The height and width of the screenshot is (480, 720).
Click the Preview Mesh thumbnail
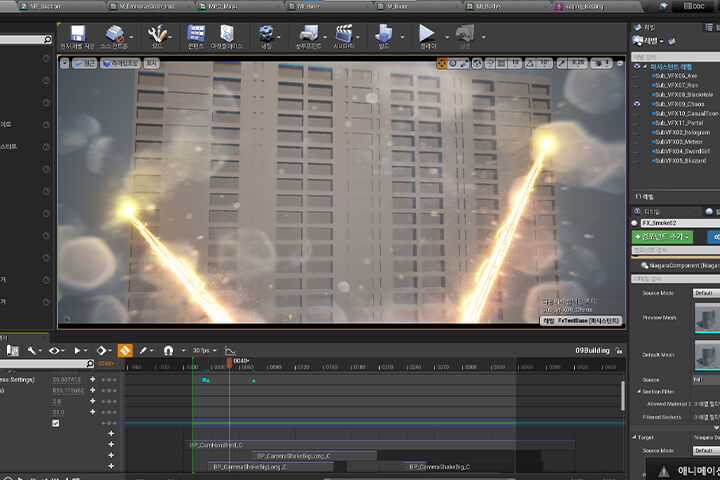[707, 317]
